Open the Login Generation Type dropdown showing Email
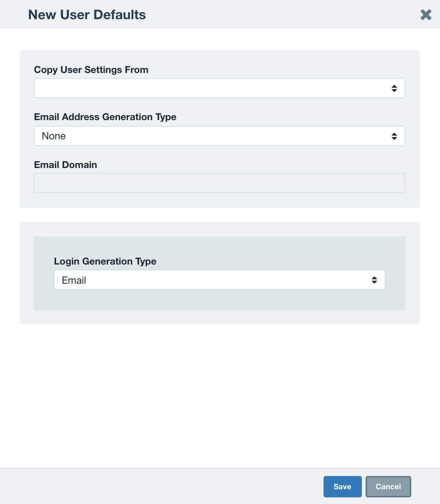The height and width of the screenshot is (504, 440). [x=219, y=280]
